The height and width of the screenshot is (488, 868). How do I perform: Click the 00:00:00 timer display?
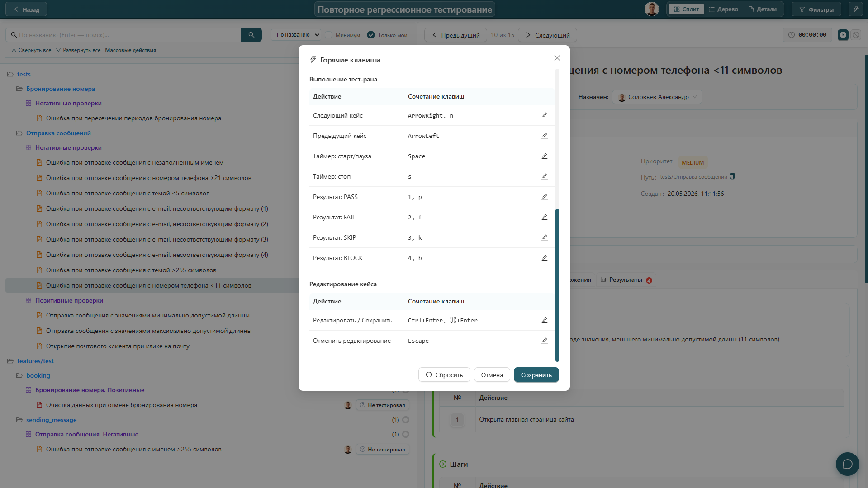(x=807, y=35)
